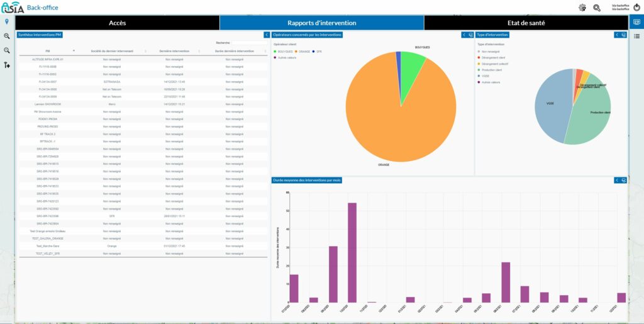Viewport: 644px width, 324px height.
Task: Click the blue VGSE pie slice
Action: [552, 107]
